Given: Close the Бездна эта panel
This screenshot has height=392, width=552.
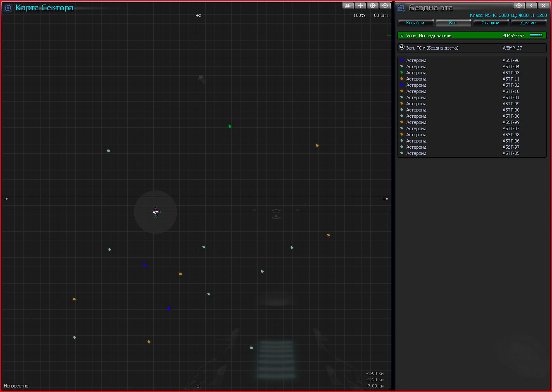Looking at the screenshot, I should [543, 5].
